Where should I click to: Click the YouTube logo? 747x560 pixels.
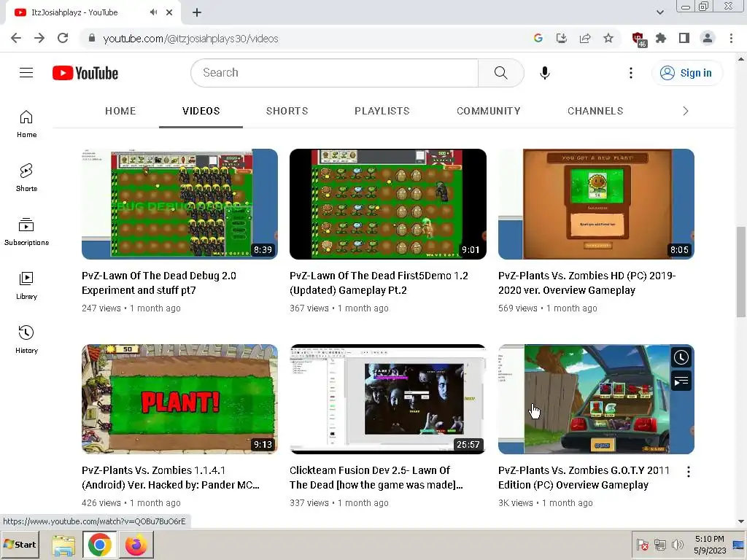85,73
